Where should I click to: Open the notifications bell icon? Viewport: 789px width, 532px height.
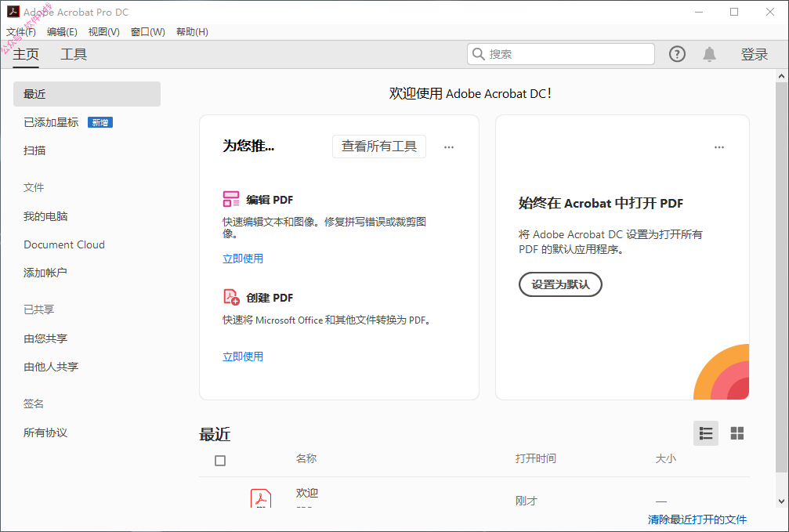click(710, 54)
